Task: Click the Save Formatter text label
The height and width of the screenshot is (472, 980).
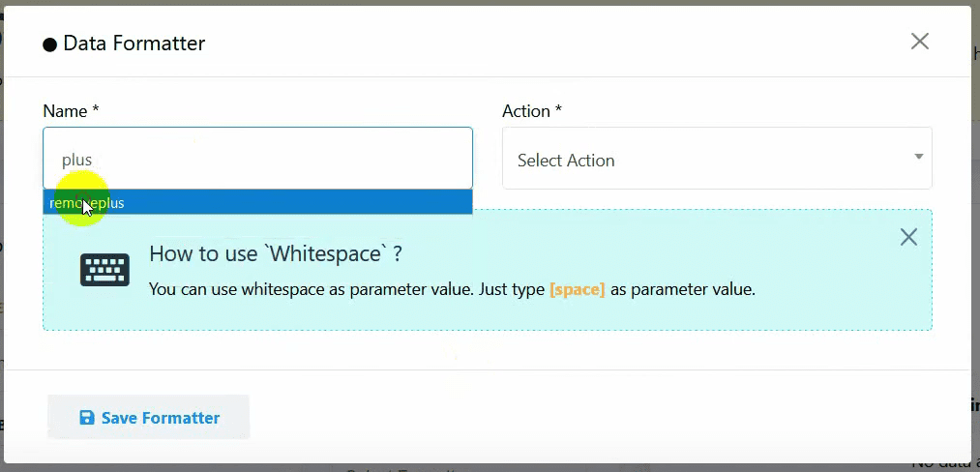Action: click(161, 418)
